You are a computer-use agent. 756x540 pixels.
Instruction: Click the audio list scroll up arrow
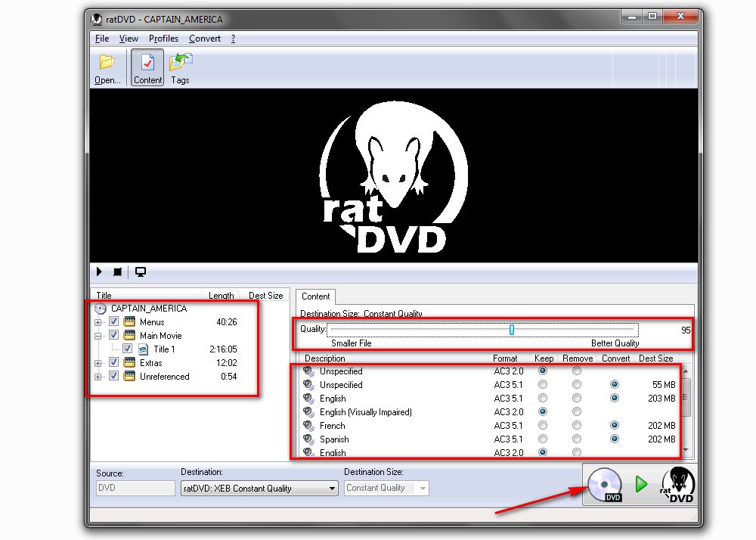pos(686,371)
